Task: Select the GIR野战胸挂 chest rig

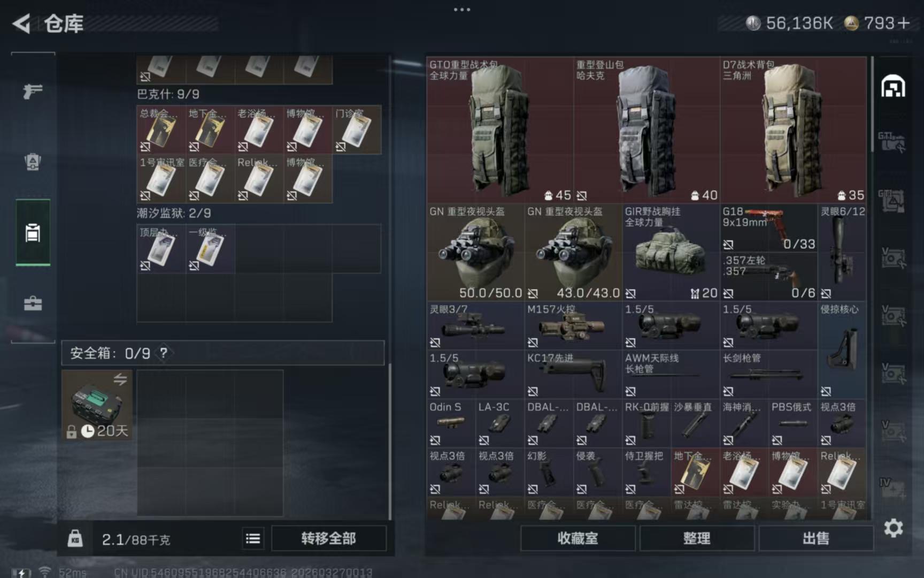Action: 671,252
